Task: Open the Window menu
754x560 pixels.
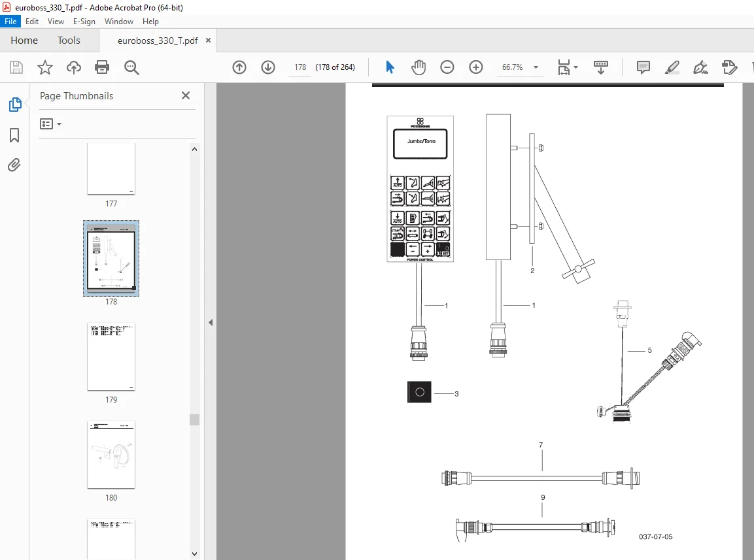Action: point(119,22)
